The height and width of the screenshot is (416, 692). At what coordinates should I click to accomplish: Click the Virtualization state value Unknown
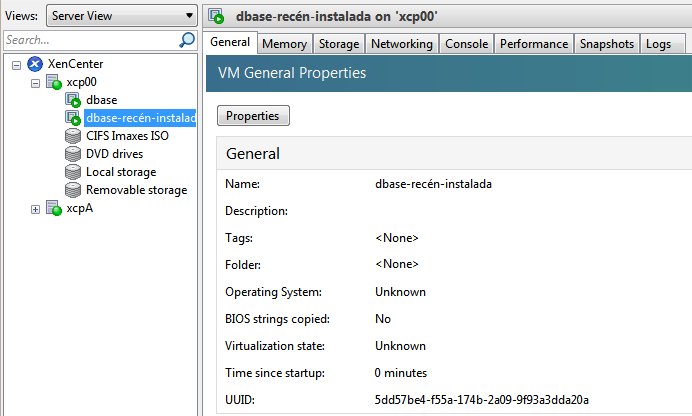[x=400, y=346]
